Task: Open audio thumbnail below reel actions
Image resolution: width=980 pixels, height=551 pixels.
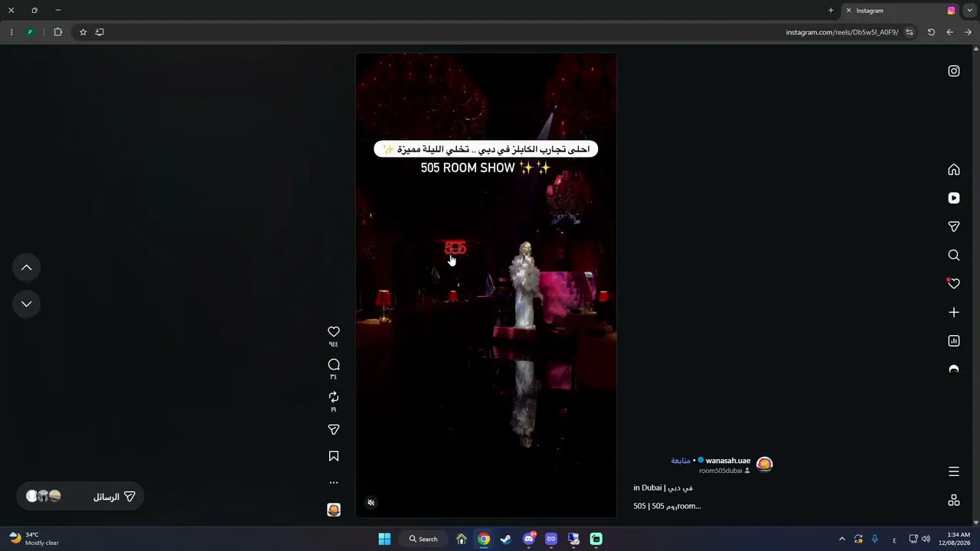Action: [334, 510]
